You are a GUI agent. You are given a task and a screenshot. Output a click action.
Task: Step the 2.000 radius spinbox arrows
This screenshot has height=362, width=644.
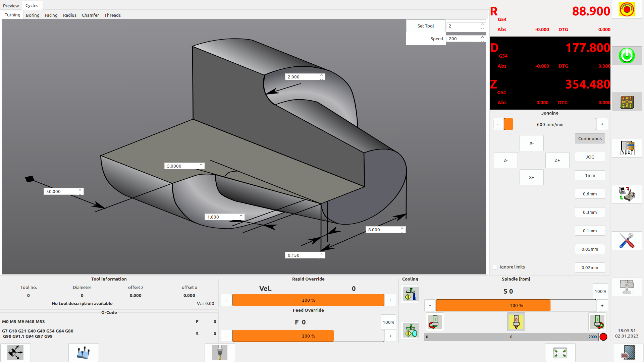pos(321,77)
